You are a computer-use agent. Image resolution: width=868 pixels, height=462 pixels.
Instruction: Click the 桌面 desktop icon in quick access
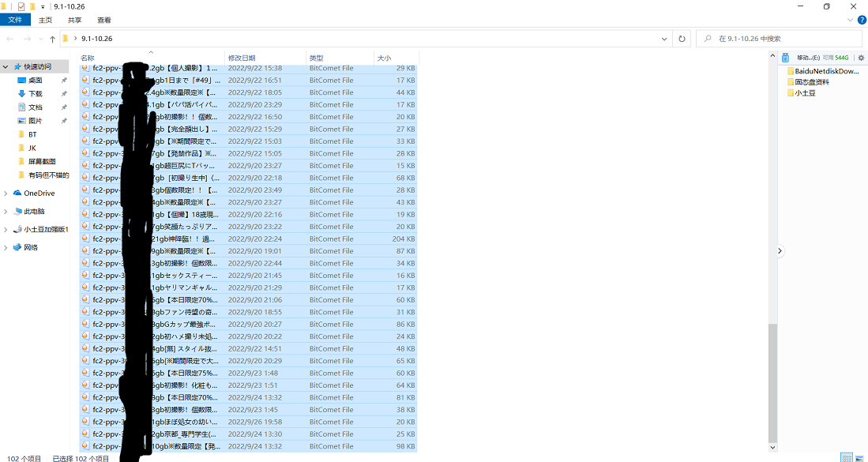click(x=22, y=81)
